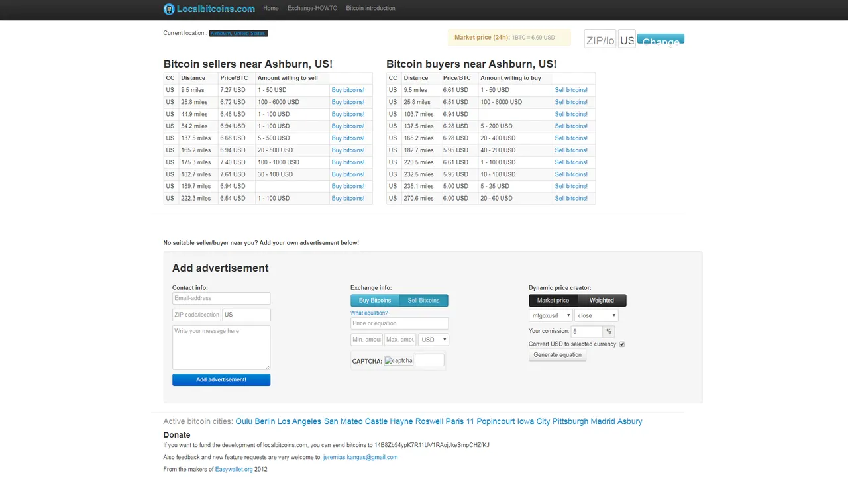This screenshot has height=504, width=848.
Task: Click Sell bitcoins! for the 165.2 miles buyer
Action: point(571,138)
